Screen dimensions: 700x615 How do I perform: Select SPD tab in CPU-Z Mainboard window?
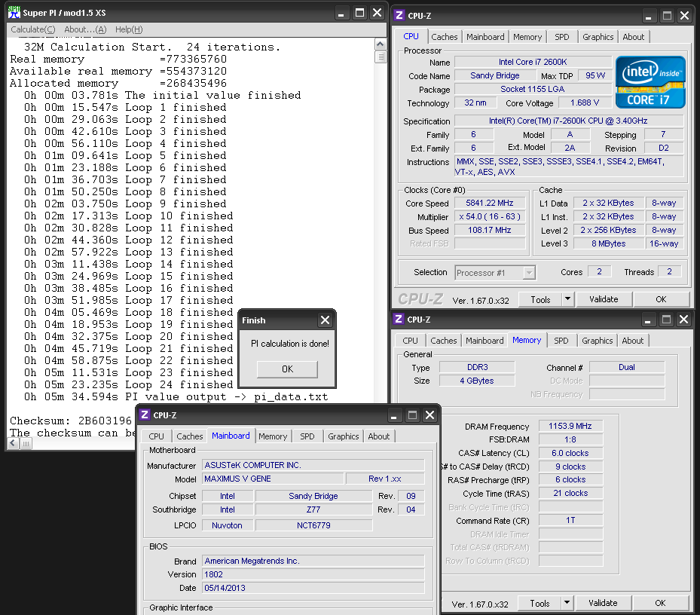pyautogui.click(x=307, y=436)
